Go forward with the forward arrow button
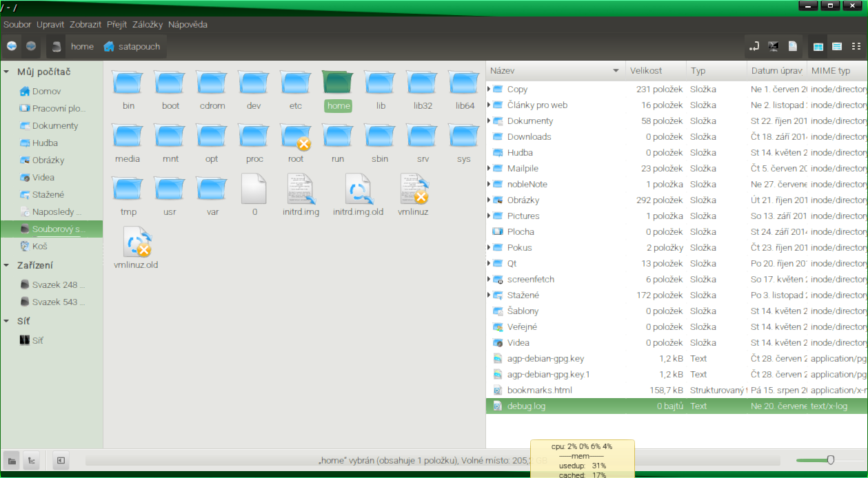Screen dimensions: 868x478 point(31,46)
